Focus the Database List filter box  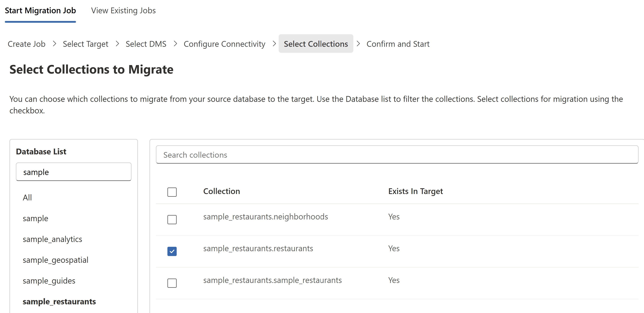tap(73, 172)
